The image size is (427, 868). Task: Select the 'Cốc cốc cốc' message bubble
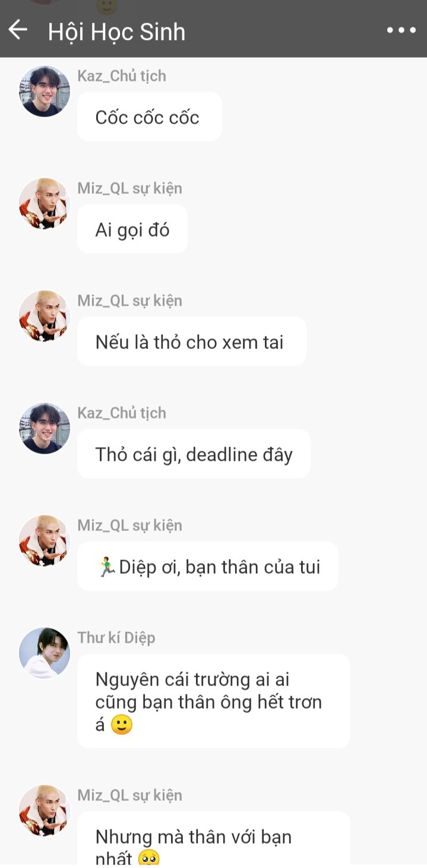click(x=150, y=117)
